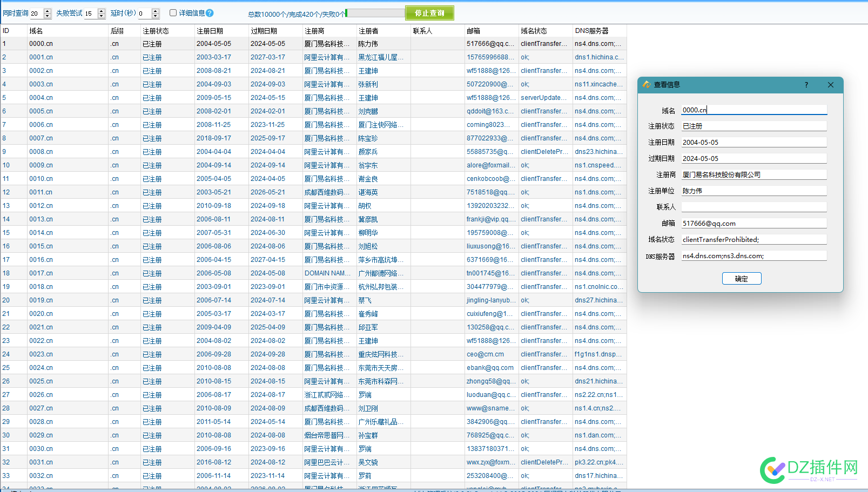Click the 注册状态 field showing 已注册 in dialog
Viewport: 868px width, 492px height.
pos(754,126)
